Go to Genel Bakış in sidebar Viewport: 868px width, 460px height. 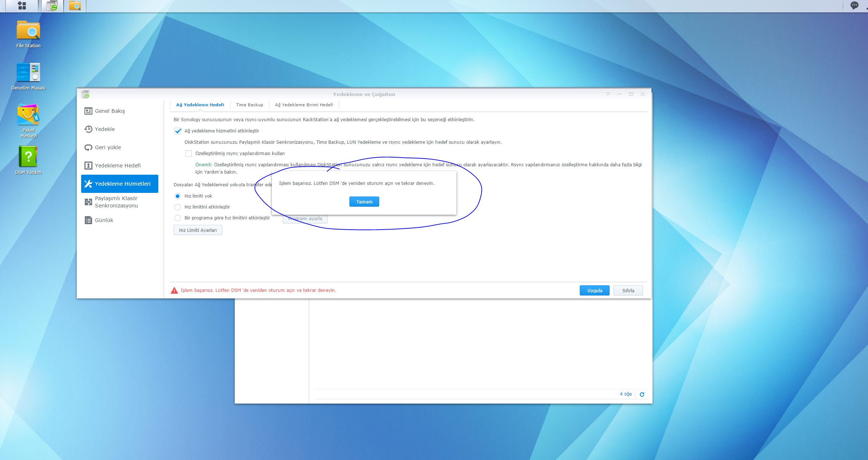110,111
